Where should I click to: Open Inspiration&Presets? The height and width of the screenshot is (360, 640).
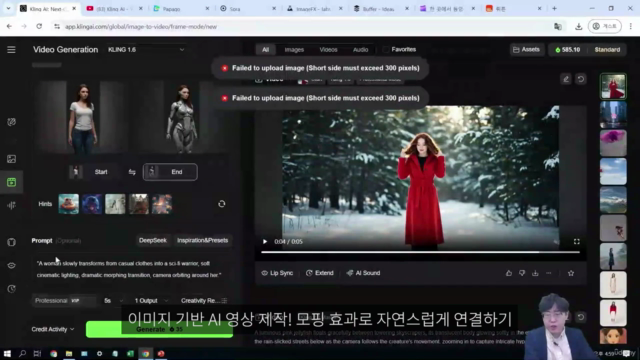click(202, 240)
